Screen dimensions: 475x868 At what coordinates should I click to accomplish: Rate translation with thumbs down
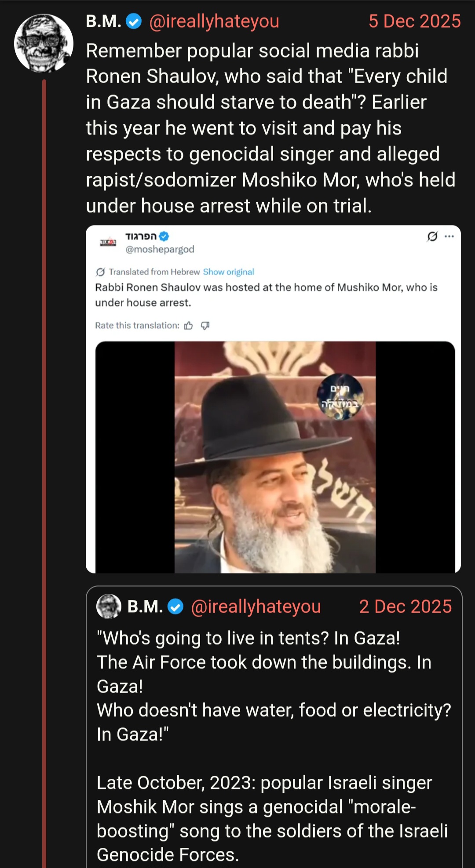click(205, 326)
